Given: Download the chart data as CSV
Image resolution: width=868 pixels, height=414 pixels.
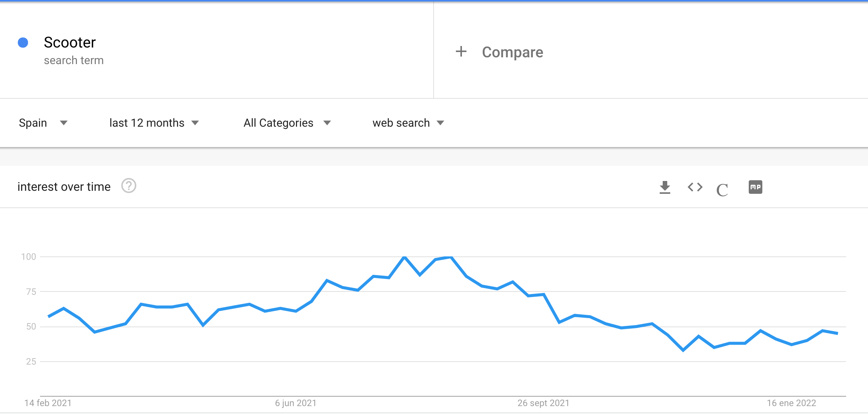Looking at the screenshot, I should point(665,187).
